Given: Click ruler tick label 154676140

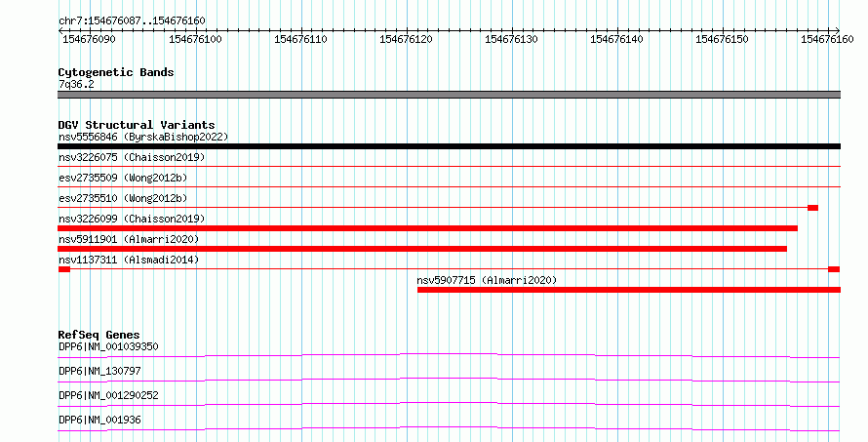Looking at the screenshot, I should (x=616, y=39).
